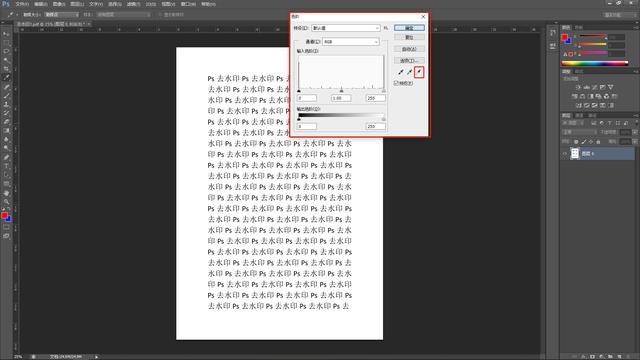Select the Eyedropper tool in the toolbox
Viewport: 640px width, 360px height.
(6, 78)
